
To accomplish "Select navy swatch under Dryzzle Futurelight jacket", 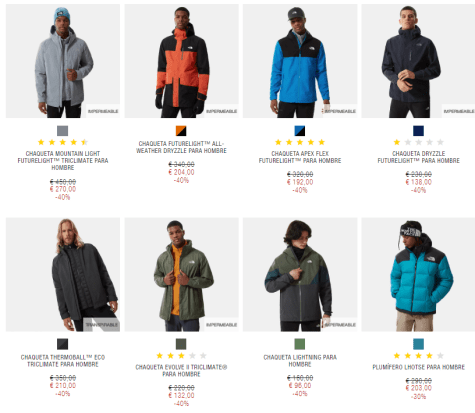I will coord(418,131).
